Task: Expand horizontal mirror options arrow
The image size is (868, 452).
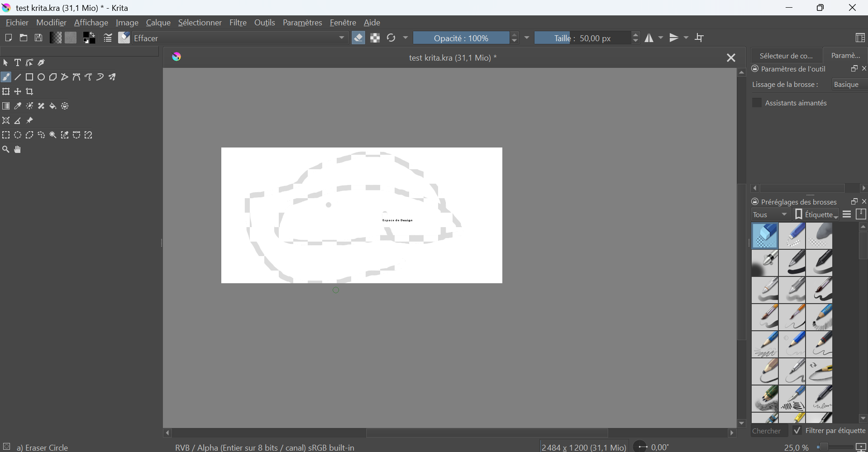Action: tap(661, 38)
